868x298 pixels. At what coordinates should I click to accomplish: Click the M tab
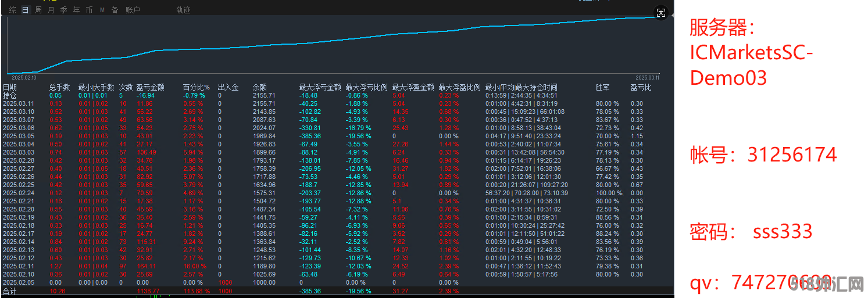click(x=102, y=10)
